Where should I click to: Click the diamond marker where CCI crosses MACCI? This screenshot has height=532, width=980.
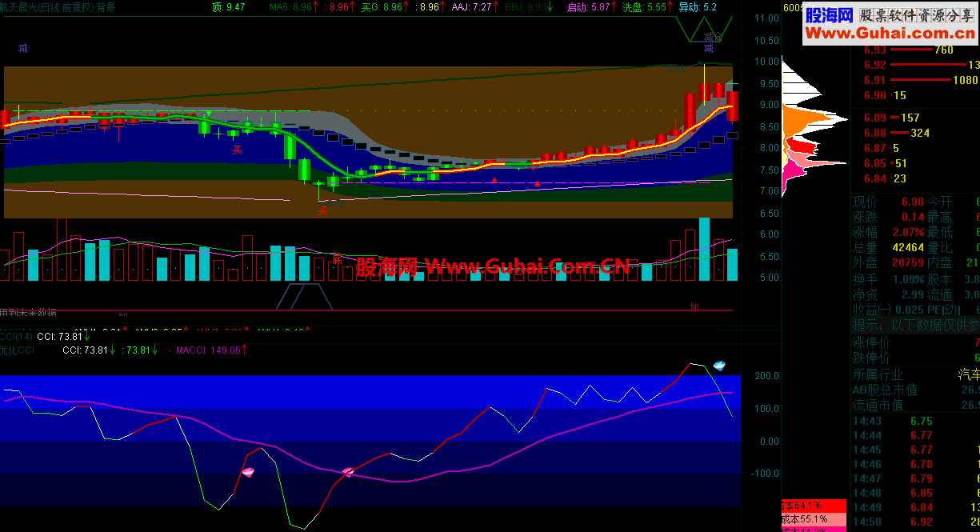point(348,472)
